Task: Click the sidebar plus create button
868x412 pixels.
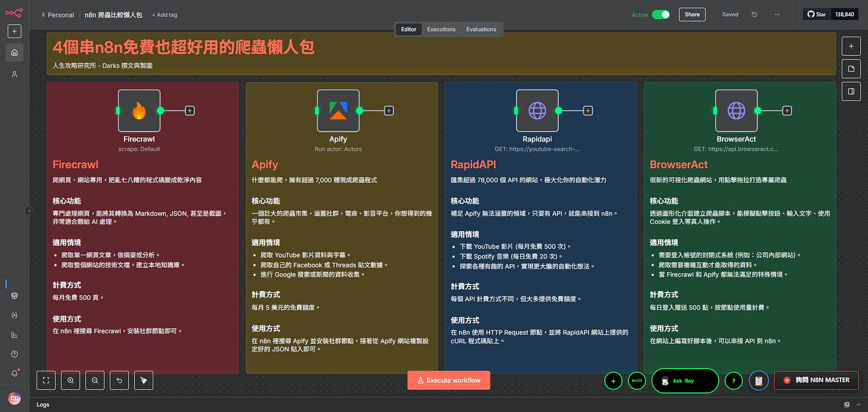Action: [x=14, y=31]
